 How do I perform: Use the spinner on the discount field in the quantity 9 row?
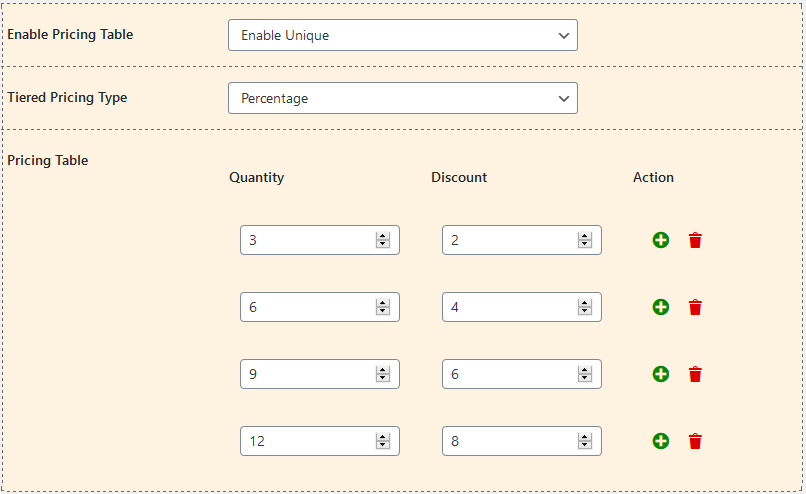coord(585,374)
